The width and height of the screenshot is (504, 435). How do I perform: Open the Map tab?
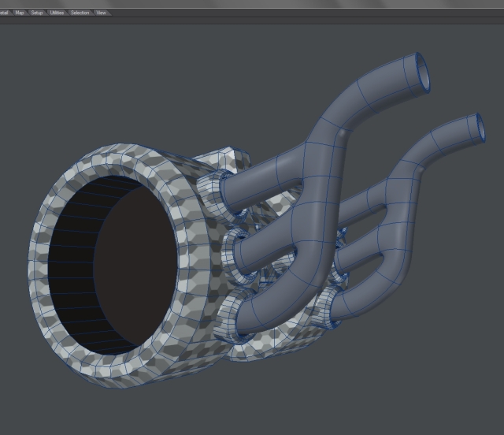(20, 13)
